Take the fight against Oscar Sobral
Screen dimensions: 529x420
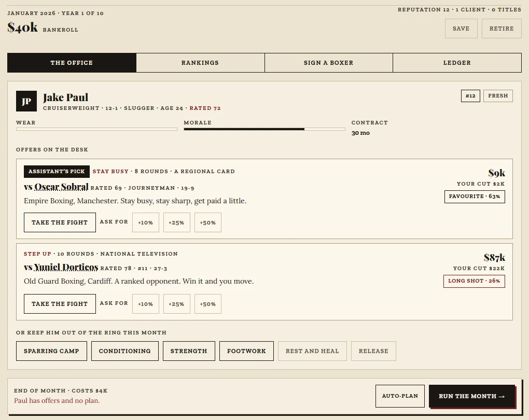[x=60, y=222]
